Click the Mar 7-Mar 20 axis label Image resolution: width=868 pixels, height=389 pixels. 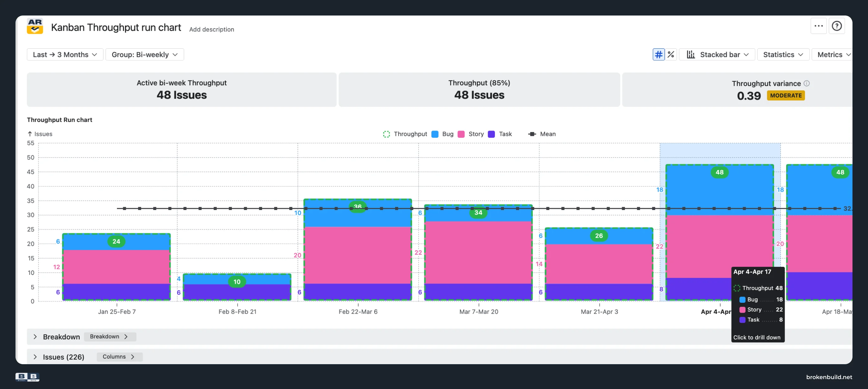coord(479,312)
